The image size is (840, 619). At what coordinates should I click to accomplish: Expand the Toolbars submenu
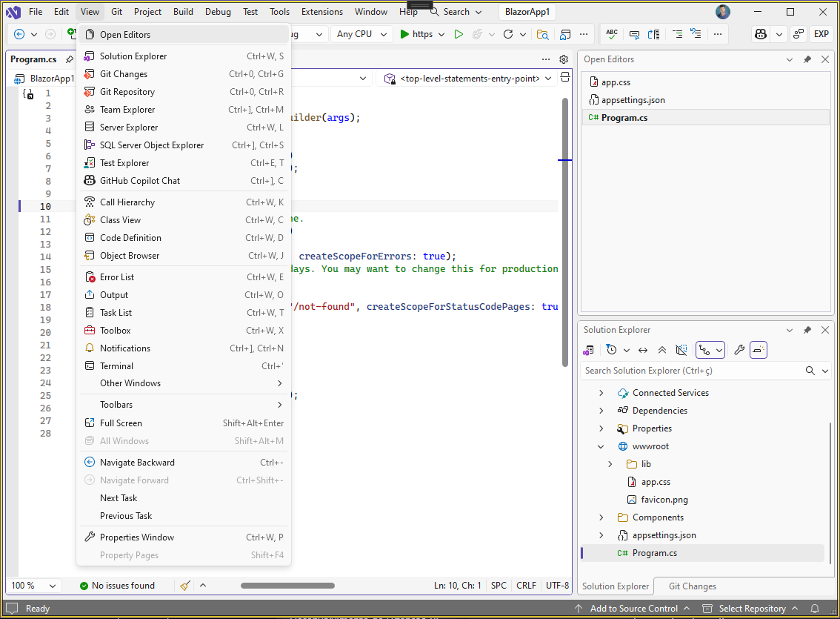point(184,405)
